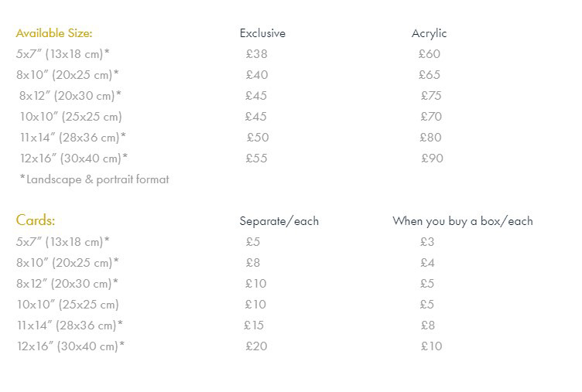Select the 10x10" (25x25 cm) size under Available Size
The image size is (582, 392).
[70, 117]
